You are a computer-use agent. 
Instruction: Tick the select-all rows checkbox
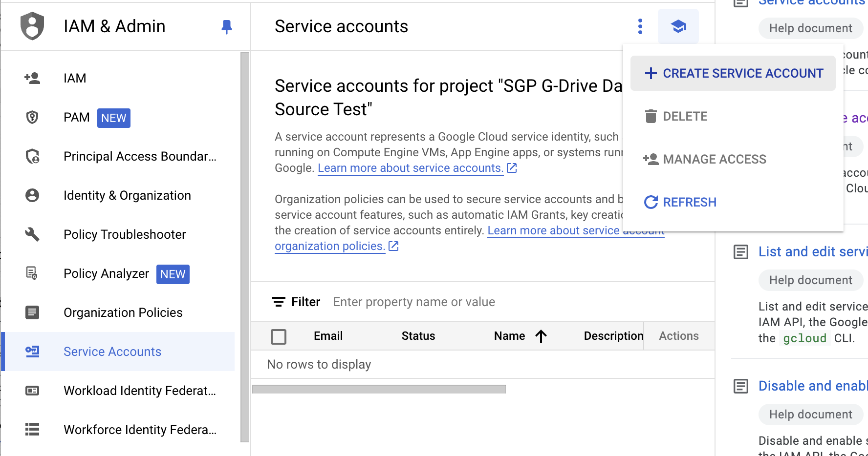coord(279,336)
